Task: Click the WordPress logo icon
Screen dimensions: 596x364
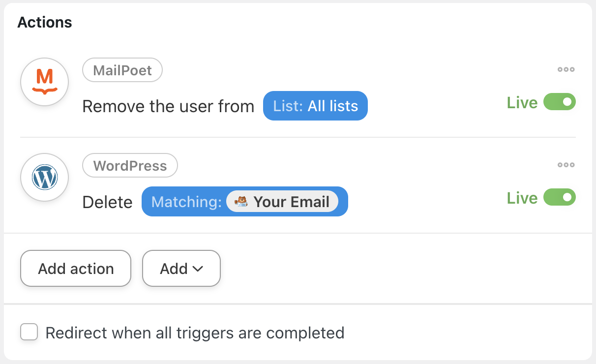Action: [x=45, y=178]
